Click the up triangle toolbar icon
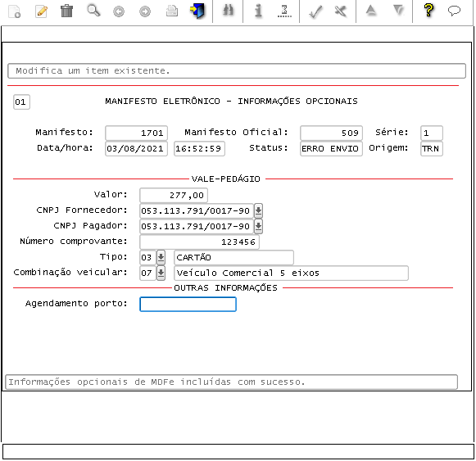476x461 pixels. [370, 11]
